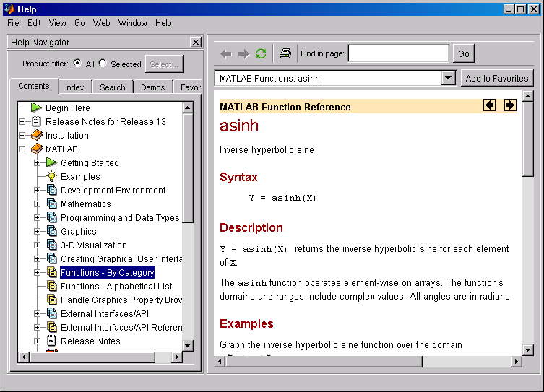Click Add to Favorites button
The width and height of the screenshot is (544, 392).
[497, 79]
